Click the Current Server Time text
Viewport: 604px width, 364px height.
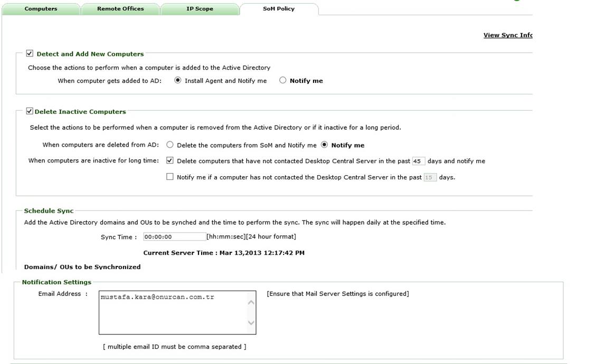click(224, 253)
